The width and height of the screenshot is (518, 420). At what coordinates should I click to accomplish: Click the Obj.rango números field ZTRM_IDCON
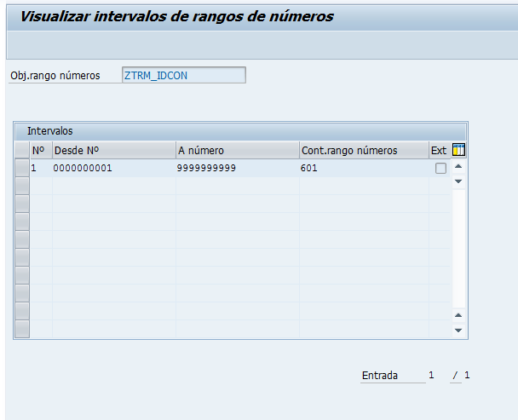click(x=183, y=75)
